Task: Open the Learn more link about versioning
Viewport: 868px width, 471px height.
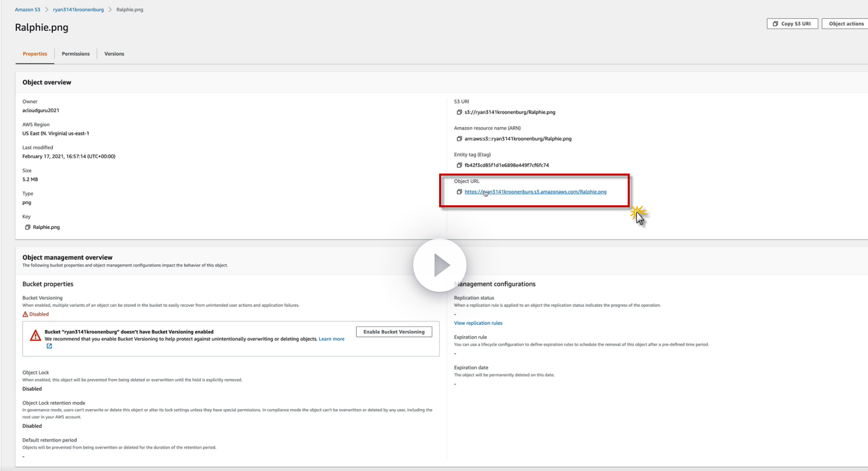Action: pos(332,339)
